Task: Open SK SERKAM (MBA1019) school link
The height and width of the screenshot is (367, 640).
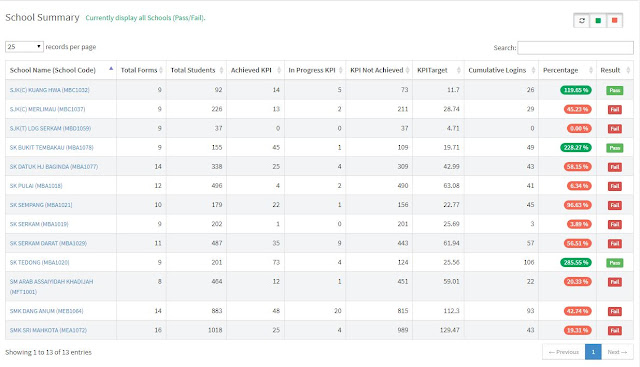Action: click(x=39, y=225)
